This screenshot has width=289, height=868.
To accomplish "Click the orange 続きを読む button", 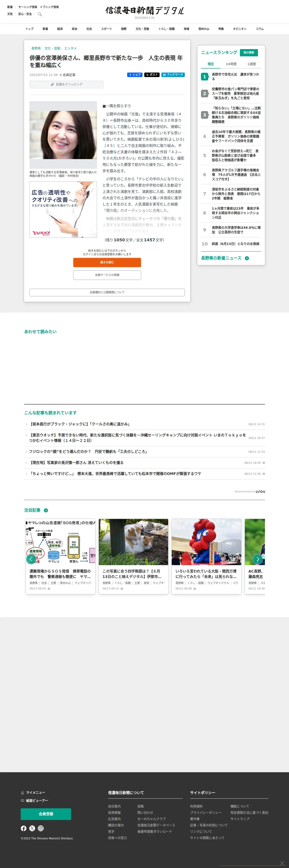I will [107, 262].
